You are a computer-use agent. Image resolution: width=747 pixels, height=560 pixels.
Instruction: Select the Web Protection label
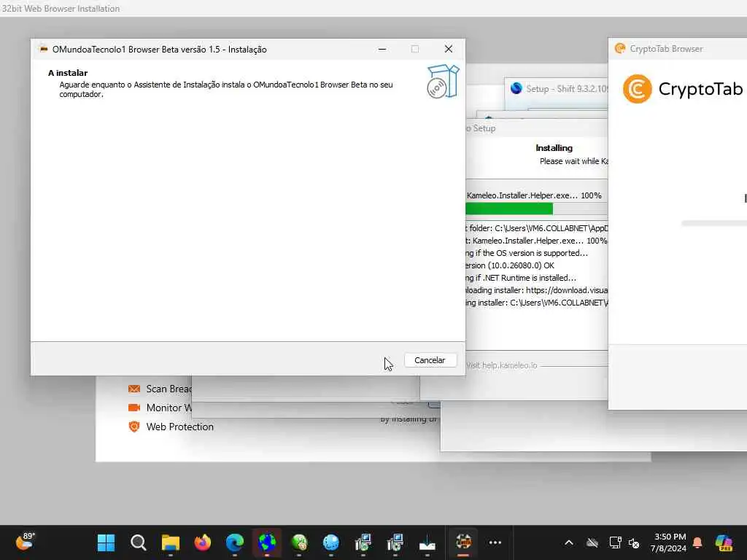[179, 427]
